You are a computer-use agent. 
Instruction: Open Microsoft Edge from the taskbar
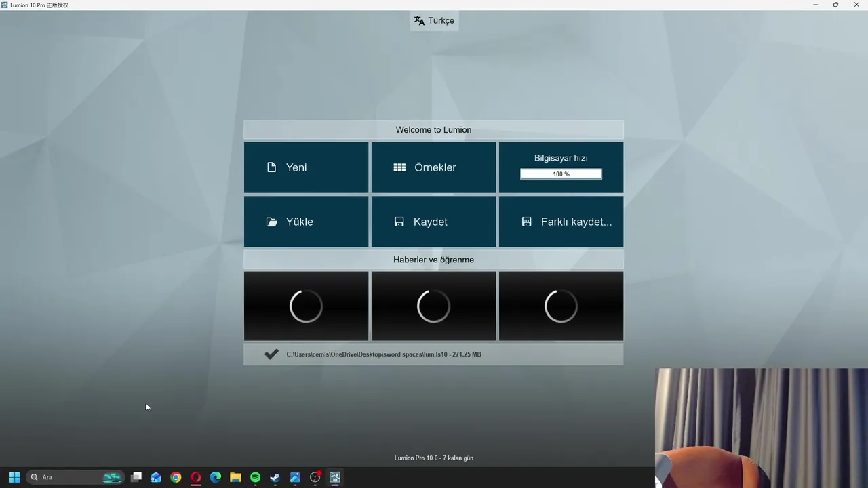pyautogui.click(x=216, y=477)
